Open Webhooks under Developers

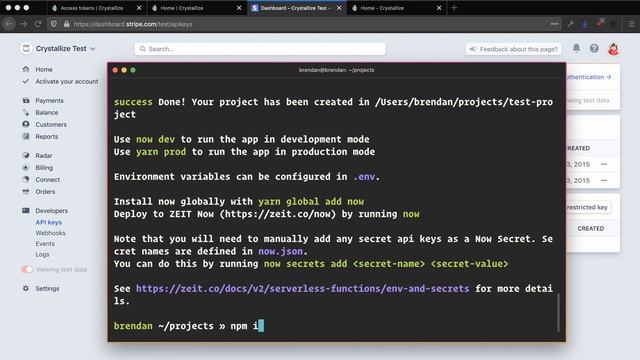pyautogui.click(x=50, y=233)
